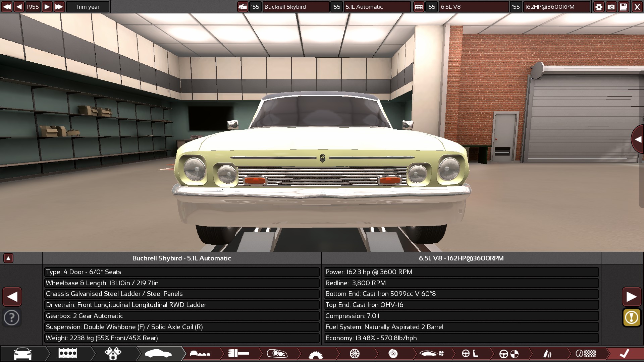
Task: Expand the side panel on right edge
Action: [x=638, y=139]
